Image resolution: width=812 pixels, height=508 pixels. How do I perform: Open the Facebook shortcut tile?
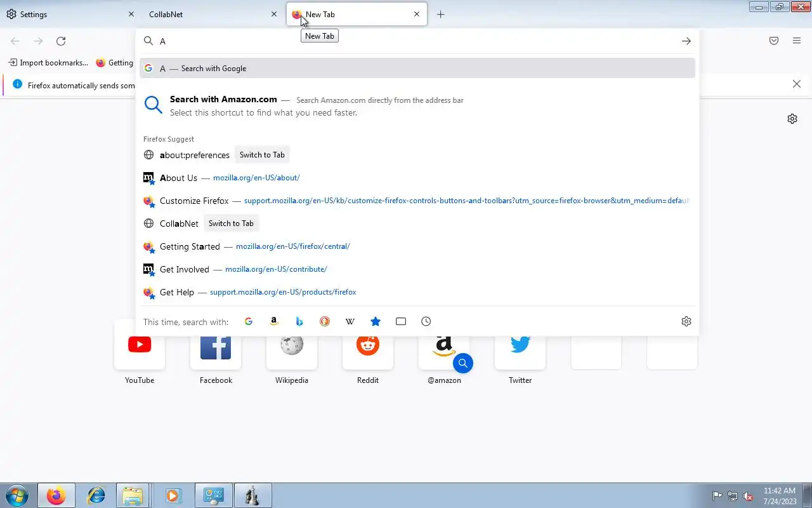216,352
